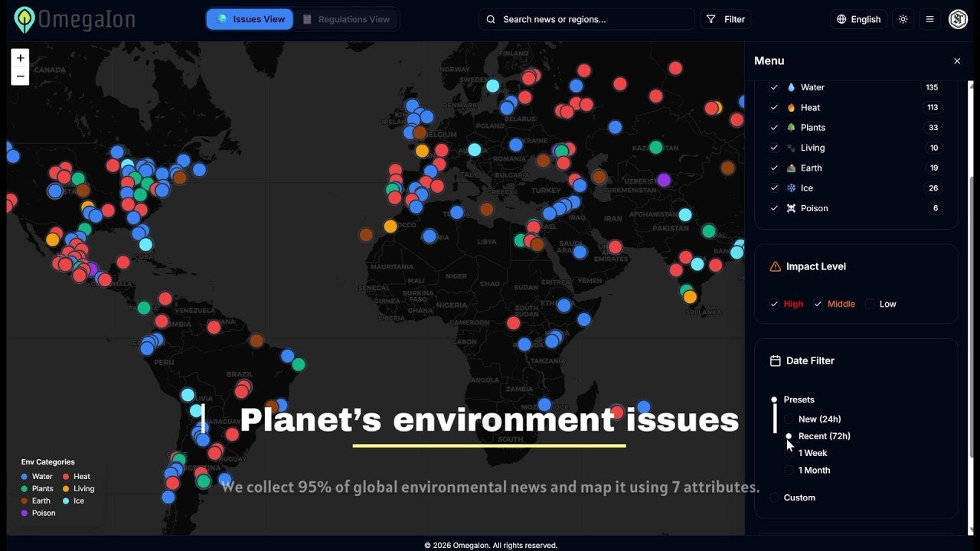Image resolution: width=980 pixels, height=551 pixels.
Task: Click the magnifier icon in search bar
Action: [491, 19]
